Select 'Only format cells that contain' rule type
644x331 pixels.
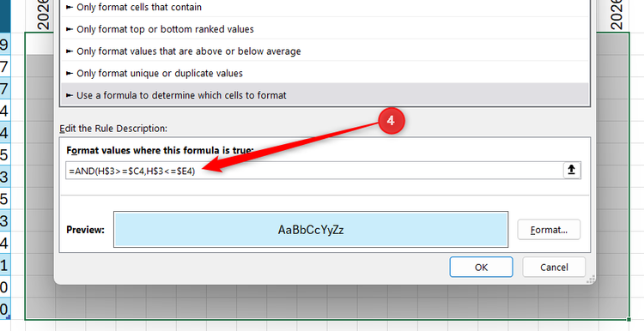point(325,8)
